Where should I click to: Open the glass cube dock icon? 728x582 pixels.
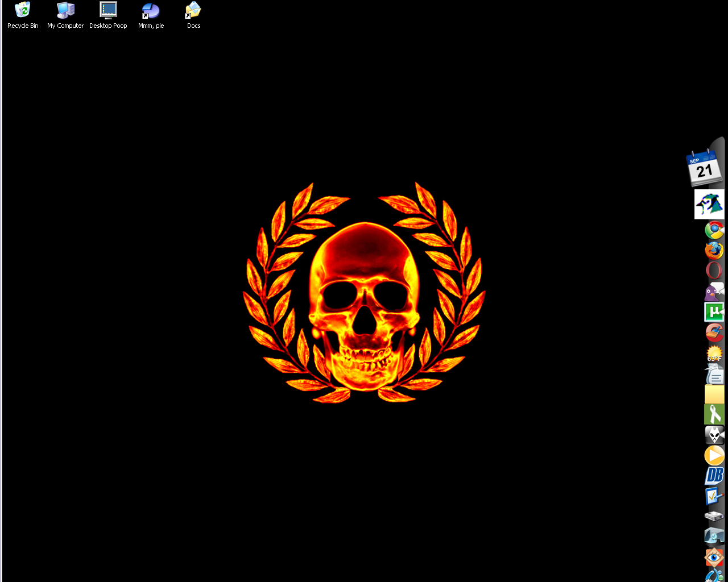coord(714,537)
